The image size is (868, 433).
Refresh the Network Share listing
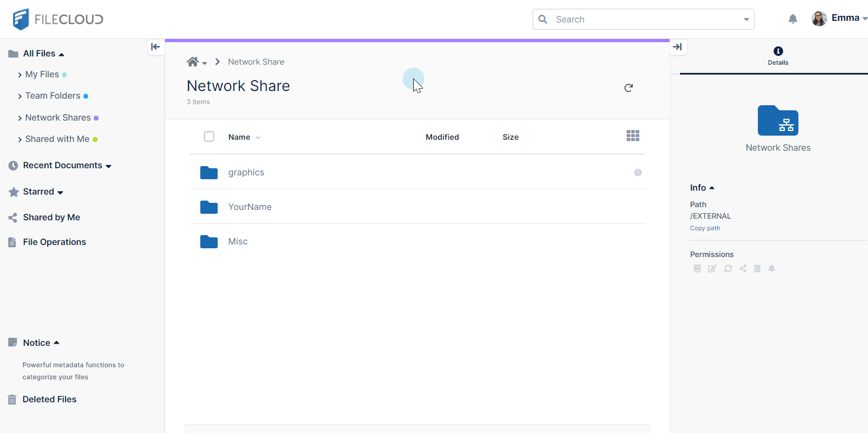(x=629, y=88)
